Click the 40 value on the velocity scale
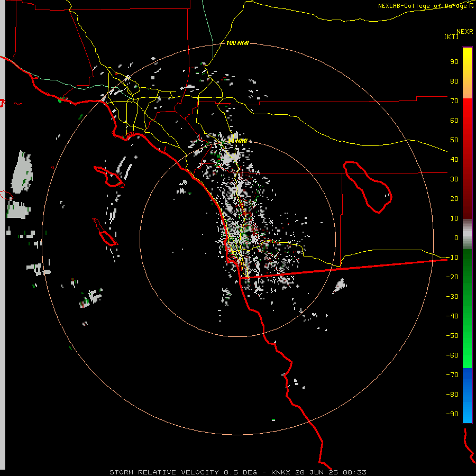476x476 pixels. (454, 159)
